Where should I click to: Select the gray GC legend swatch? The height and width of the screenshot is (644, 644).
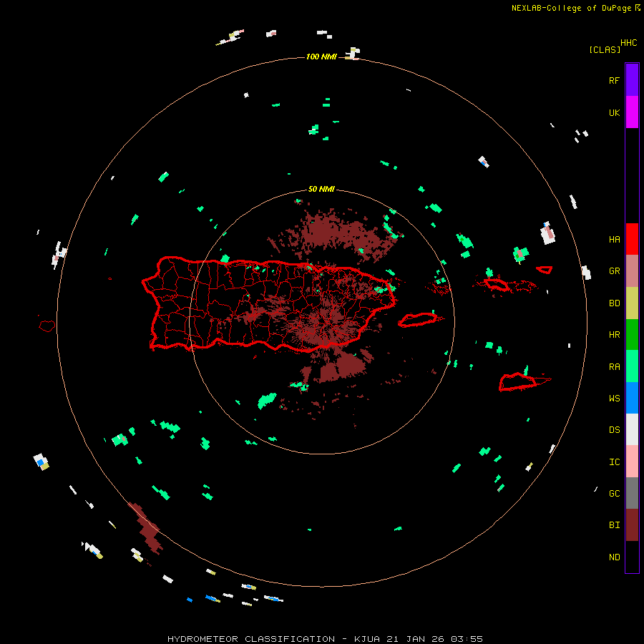[x=632, y=493]
